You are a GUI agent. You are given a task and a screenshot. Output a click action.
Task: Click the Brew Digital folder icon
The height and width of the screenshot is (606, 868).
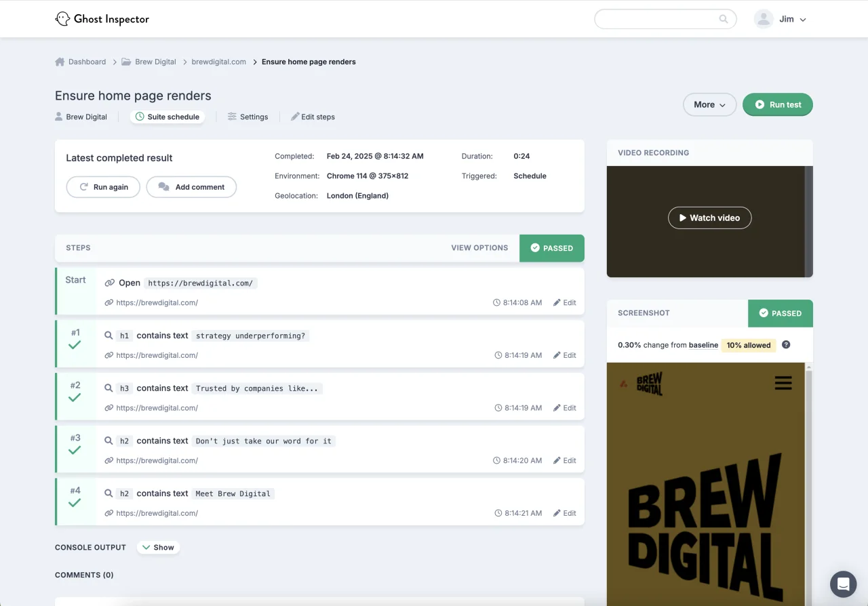point(126,62)
